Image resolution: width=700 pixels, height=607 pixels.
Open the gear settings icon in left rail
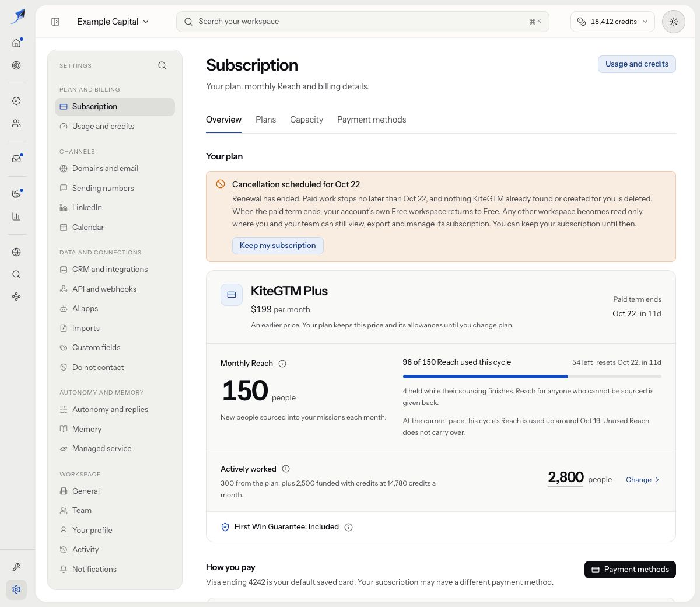pos(16,589)
